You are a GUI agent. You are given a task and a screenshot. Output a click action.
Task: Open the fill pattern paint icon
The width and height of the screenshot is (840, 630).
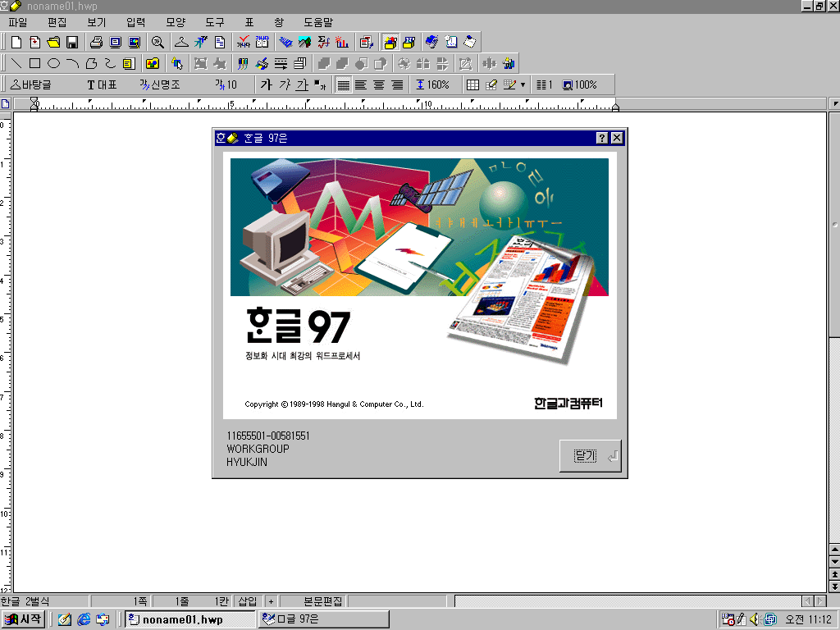[x=262, y=64]
